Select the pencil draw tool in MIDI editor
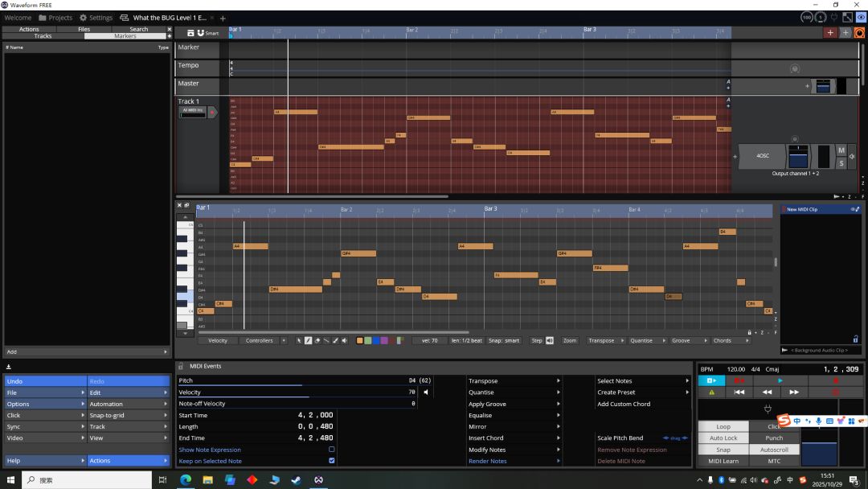Viewport: 868px width, 489px height. click(x=308, y=340)
